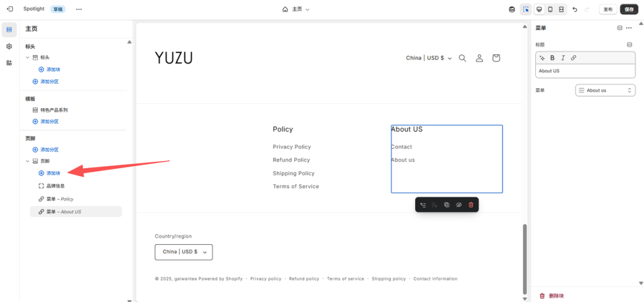Select 品牌信息 block in sidebar tree
This screenshot has width=644, height=302.
pos(55,186)
